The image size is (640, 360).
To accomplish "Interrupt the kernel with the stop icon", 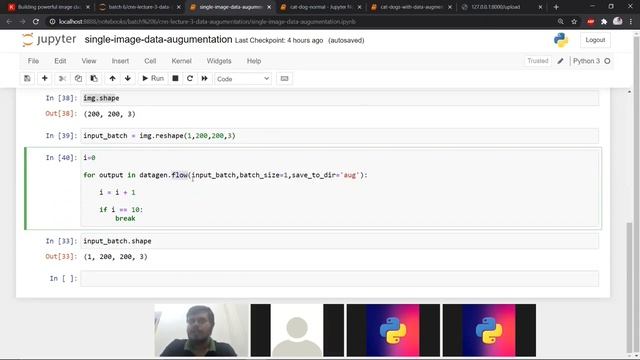I will pos(175,78).
